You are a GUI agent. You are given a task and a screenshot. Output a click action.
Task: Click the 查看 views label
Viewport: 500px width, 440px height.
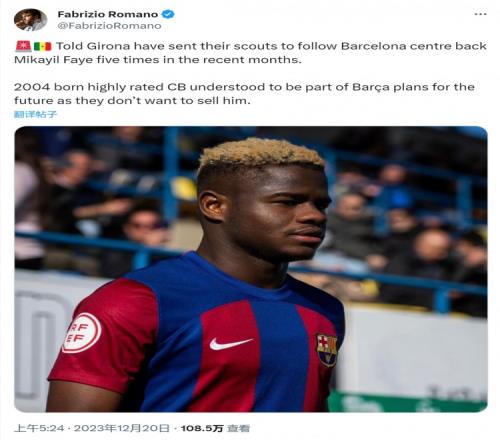[238, 428]
